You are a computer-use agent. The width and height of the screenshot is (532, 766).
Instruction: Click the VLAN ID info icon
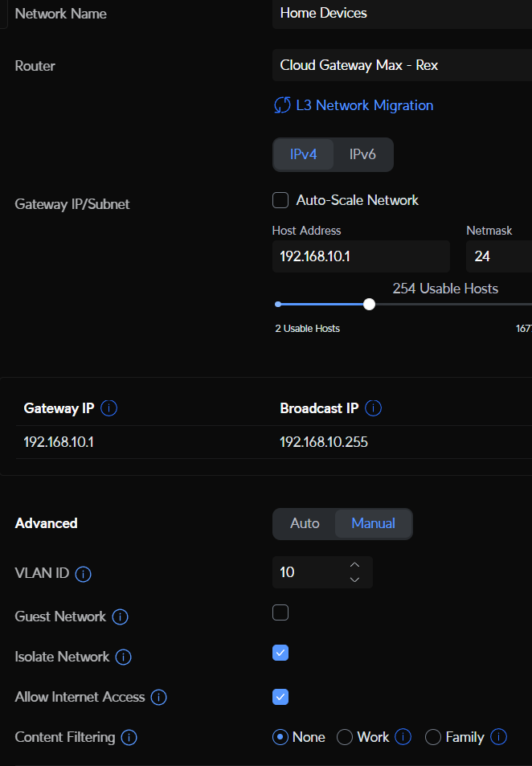point(83,574)
